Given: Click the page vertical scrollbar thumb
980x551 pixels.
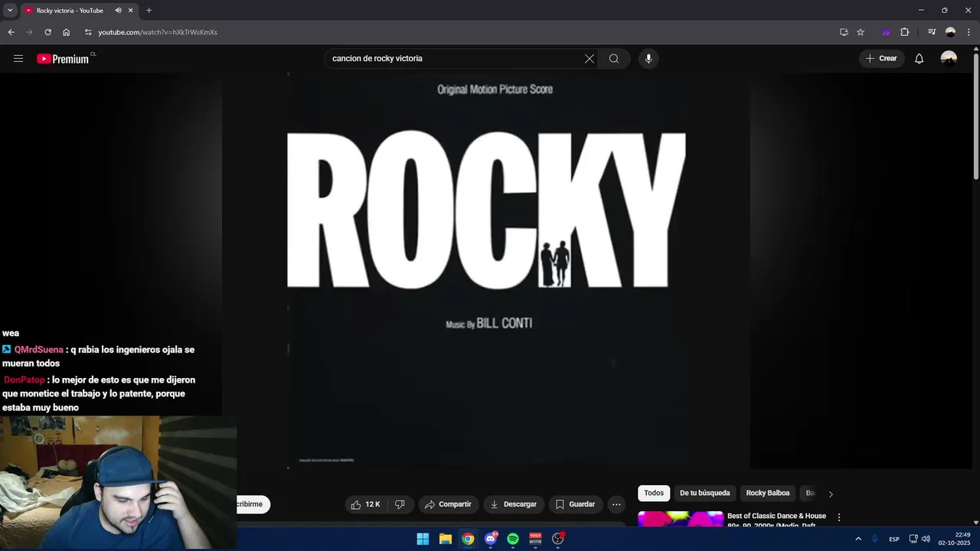Looking at the screenshot, I should tap(975, 115).
